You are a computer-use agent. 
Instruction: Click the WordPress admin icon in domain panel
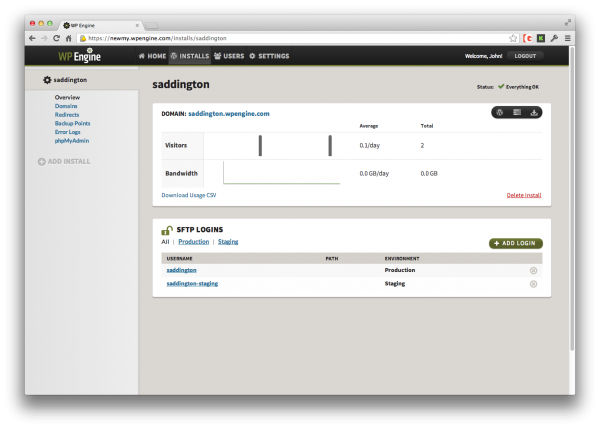click(x=500, y=113)
